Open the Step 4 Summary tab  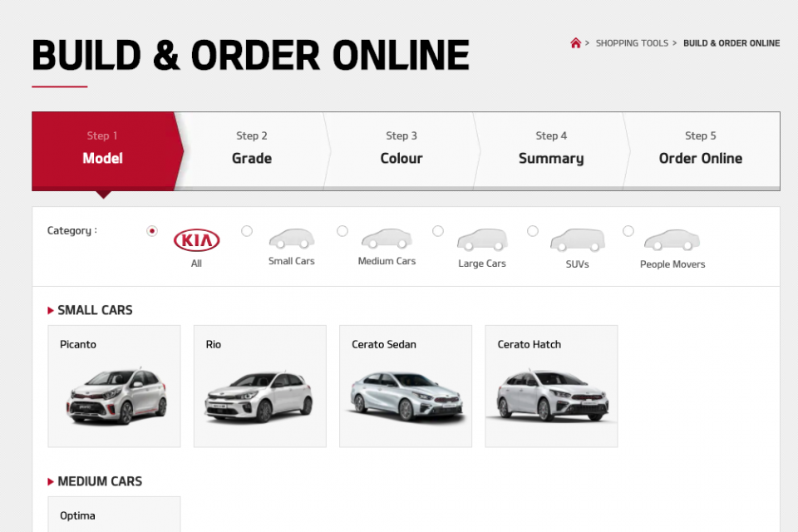pos(551,150)
